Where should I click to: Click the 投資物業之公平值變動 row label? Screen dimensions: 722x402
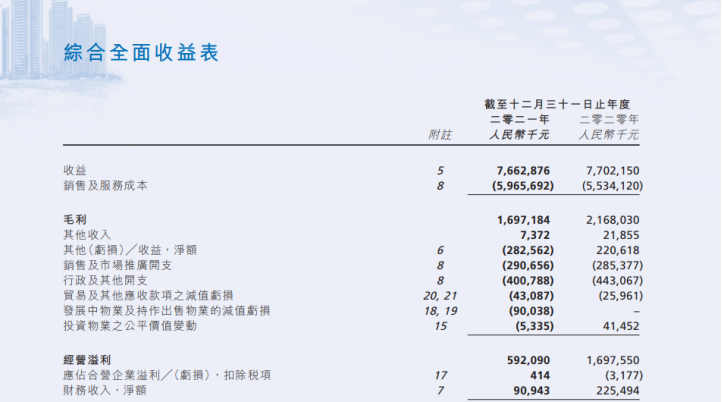click(125, 325)
